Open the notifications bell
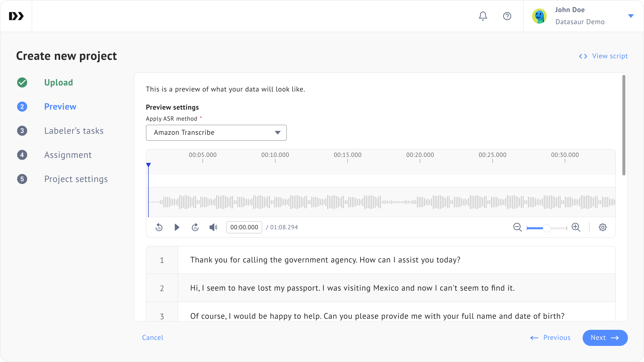The image size is (644, 362). 483,16
